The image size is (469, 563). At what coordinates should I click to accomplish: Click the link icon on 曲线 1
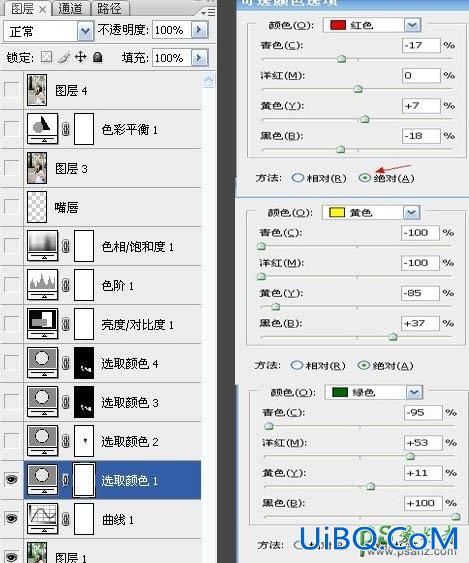pos(66,519)
